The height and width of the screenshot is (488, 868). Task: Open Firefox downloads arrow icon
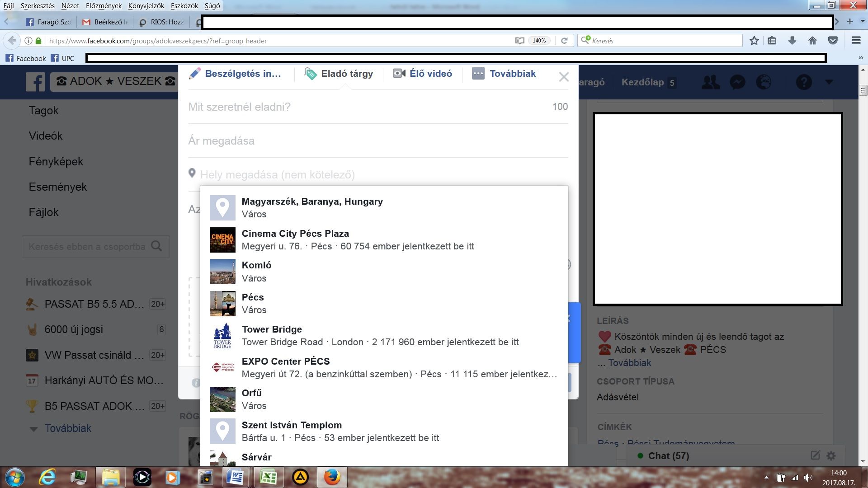tap(792, 41)
